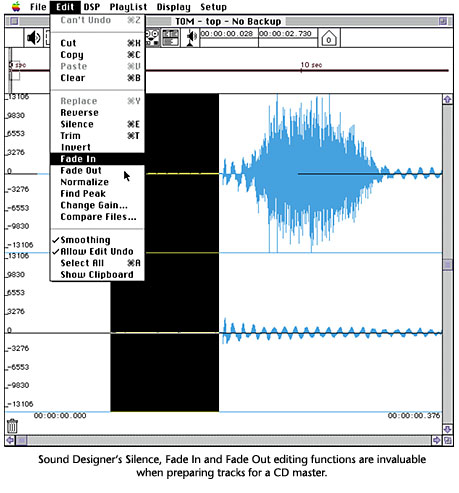
Task: Click the lower channel blue waveform
Action: click(x=332, y=332)
